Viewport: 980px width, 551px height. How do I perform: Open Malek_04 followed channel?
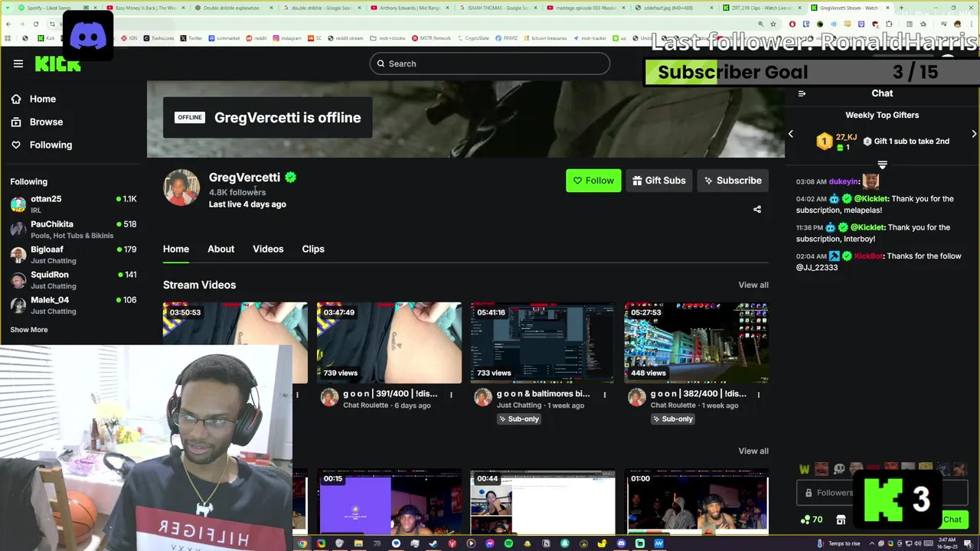(x=73, y=305)
